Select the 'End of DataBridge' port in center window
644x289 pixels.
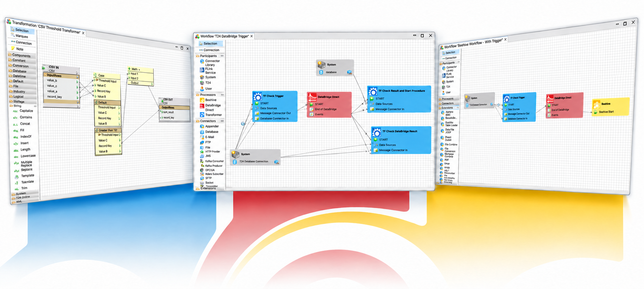click(326, 109)
